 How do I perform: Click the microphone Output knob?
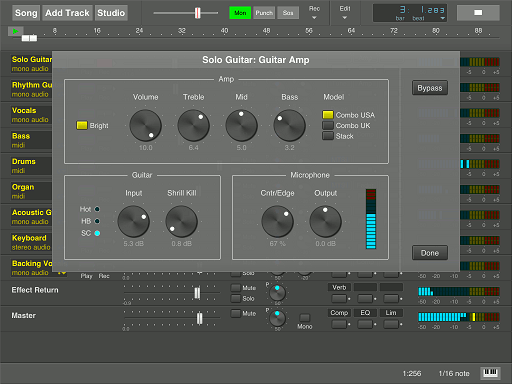(x=325, y=222)
